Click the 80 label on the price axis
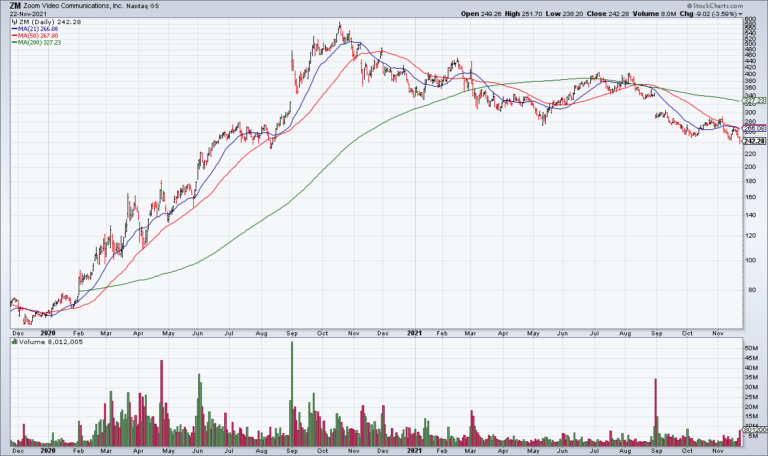The width and height of the screenshot is (768, 456). coord(751,289)
